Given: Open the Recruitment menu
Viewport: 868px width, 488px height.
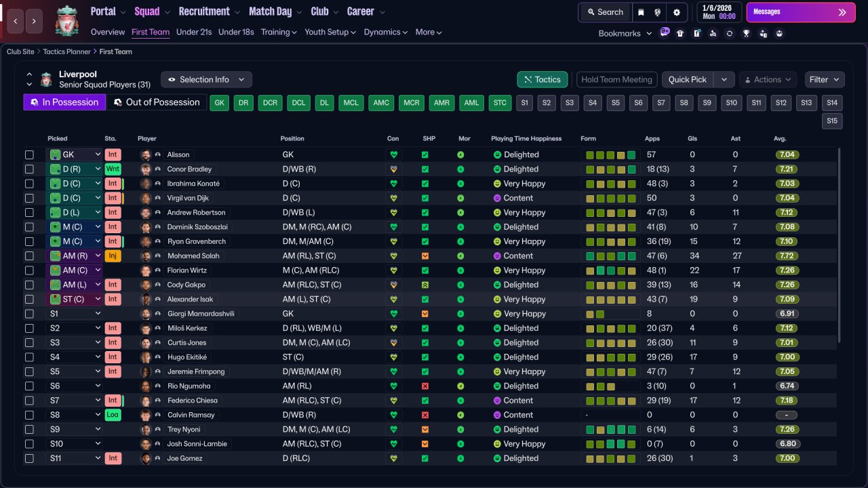Looking at the screenshot, I should coord(210,12).
